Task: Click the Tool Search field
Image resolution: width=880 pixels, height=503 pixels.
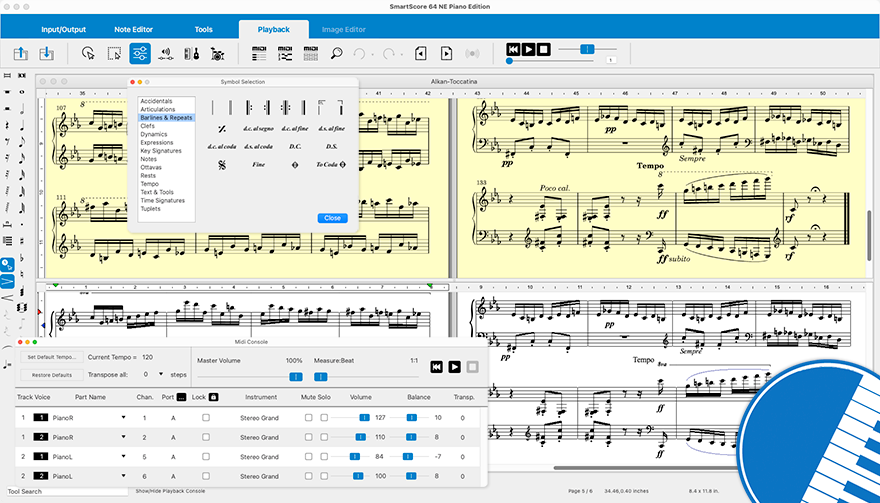Action: (x=67, y=491)
